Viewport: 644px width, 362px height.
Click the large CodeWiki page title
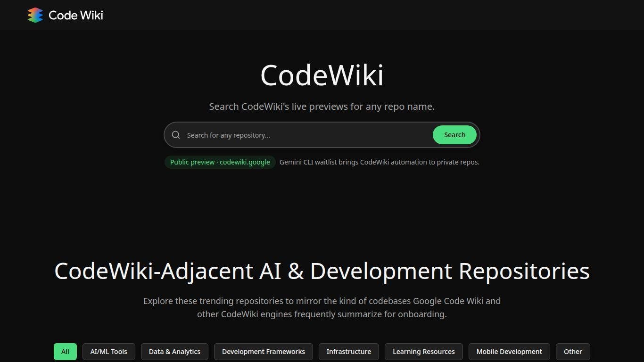[322, 75]
